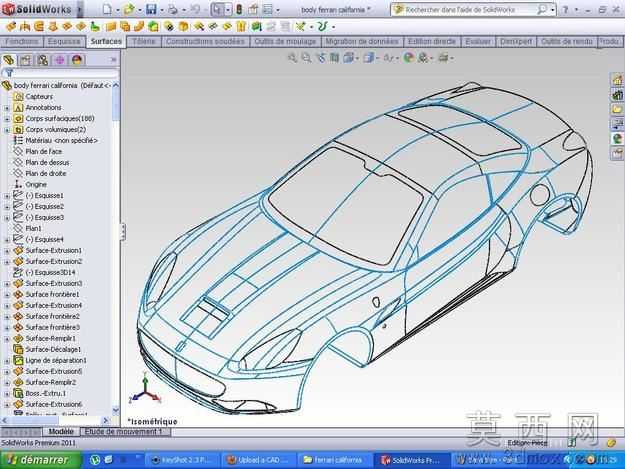This screenshot has width=625, height=469.
Task: Click the New document icon
Action: 107,9
